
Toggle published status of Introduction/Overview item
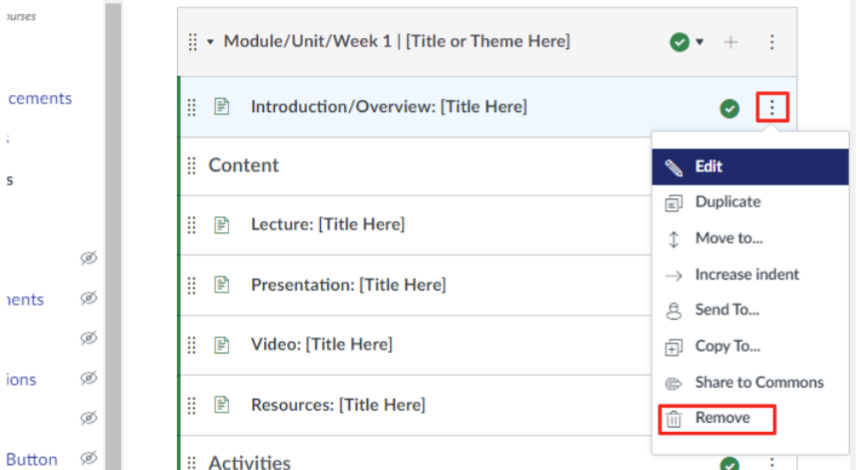730,108
